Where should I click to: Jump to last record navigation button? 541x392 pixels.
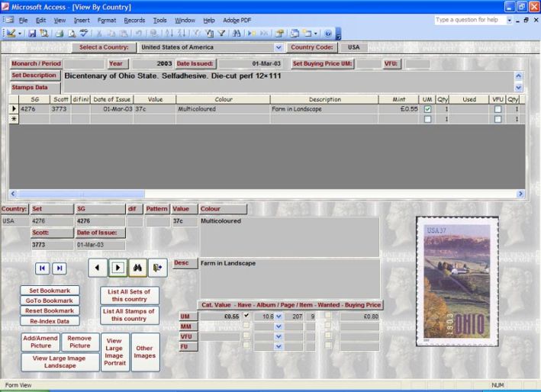pos(60,268)
